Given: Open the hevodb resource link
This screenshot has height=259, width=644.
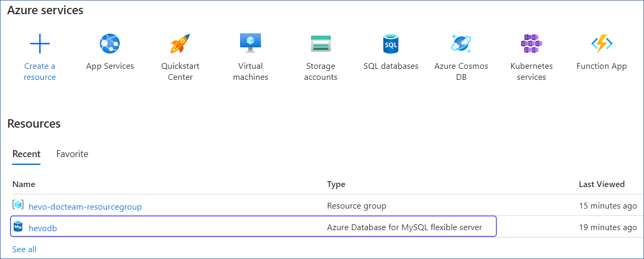Looking at the screenshot, I should [43, 227].
